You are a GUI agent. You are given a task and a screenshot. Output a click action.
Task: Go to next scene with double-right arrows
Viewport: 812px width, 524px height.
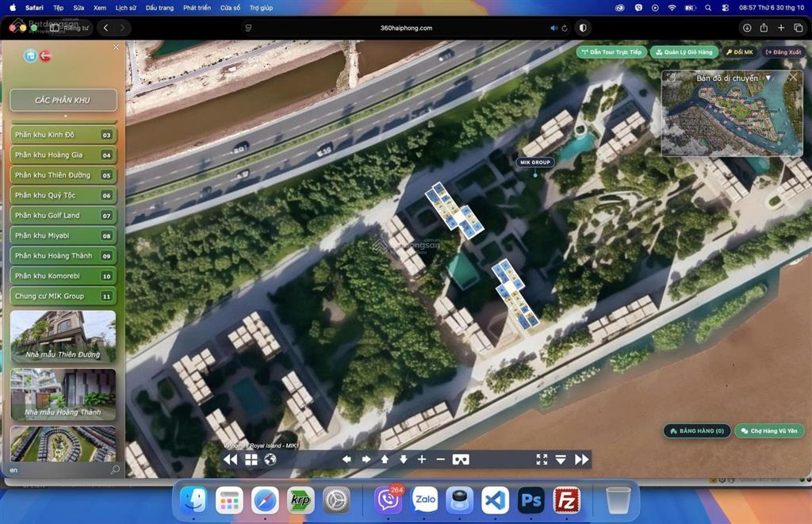pos(581,459)
